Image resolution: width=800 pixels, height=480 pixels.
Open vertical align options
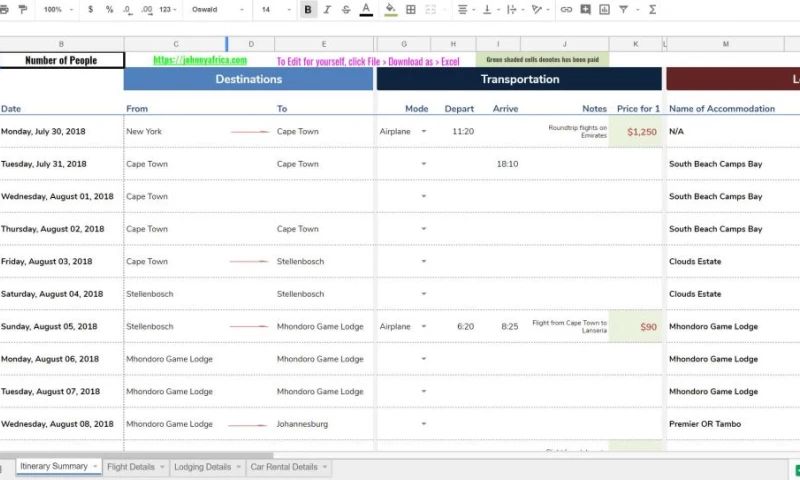tap(490, 9)
